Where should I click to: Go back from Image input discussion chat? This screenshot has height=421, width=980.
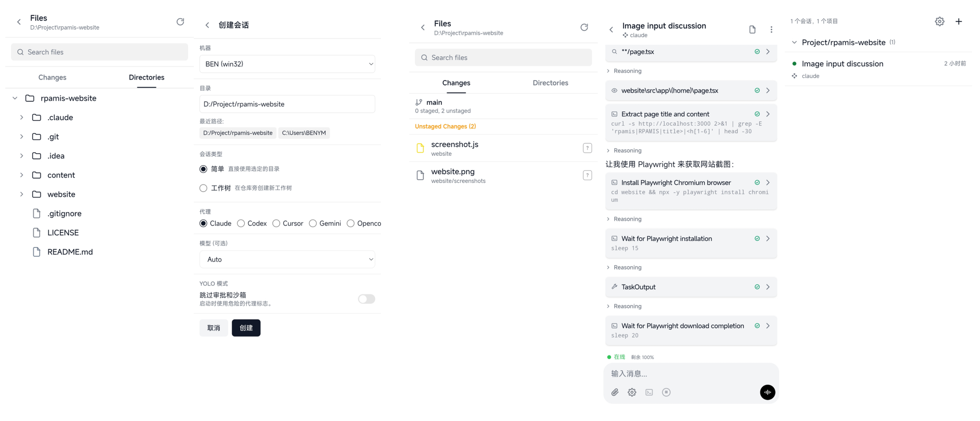611,30
